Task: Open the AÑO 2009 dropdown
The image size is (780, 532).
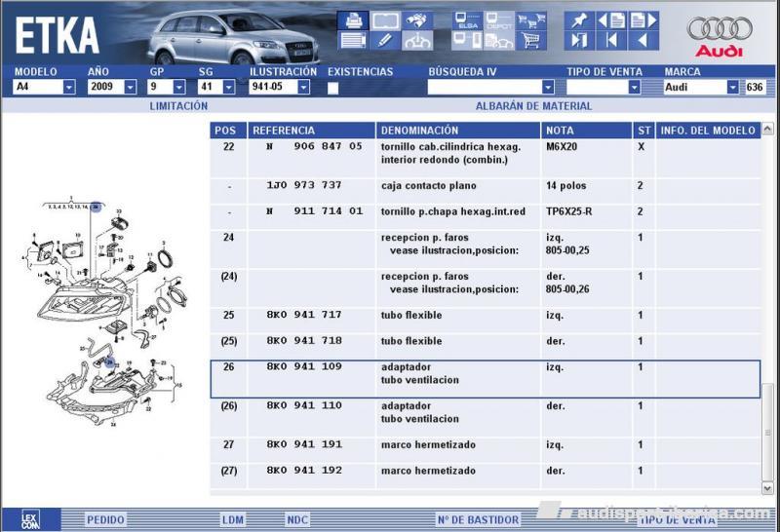Action: pyautogui.click(x=130, y=87)
